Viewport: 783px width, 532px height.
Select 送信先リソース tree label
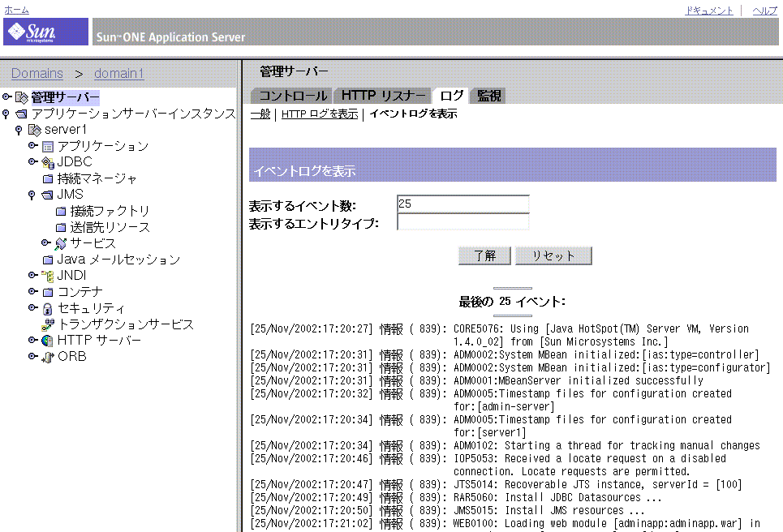pyautogui.click(x=110, y=227)
